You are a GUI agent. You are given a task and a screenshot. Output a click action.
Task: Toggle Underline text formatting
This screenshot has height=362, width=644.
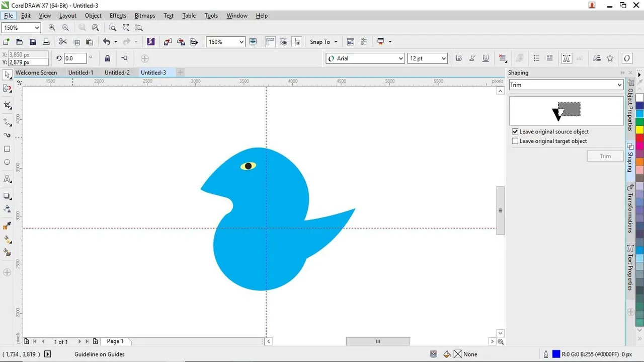tap(486, 58)
